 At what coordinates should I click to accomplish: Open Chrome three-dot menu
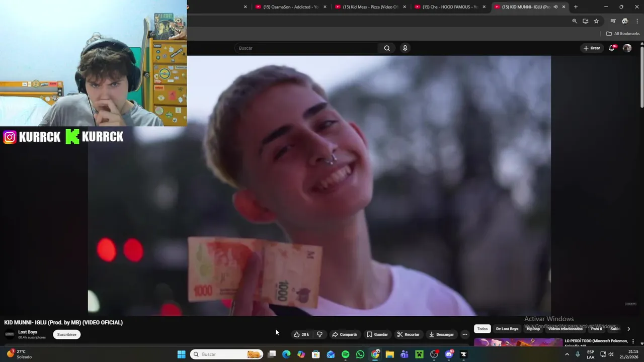tap(637, 21)
